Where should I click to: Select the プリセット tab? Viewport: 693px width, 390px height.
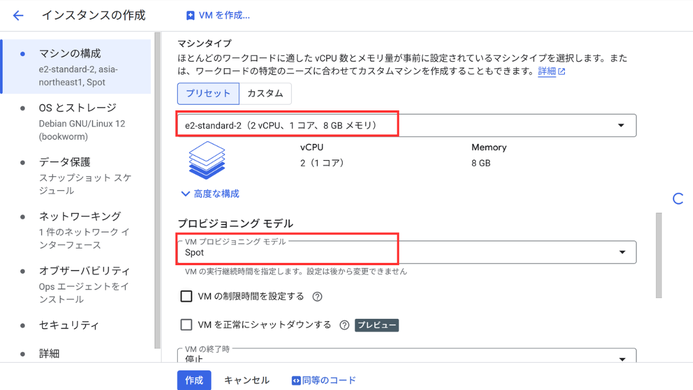coord(208,93)
